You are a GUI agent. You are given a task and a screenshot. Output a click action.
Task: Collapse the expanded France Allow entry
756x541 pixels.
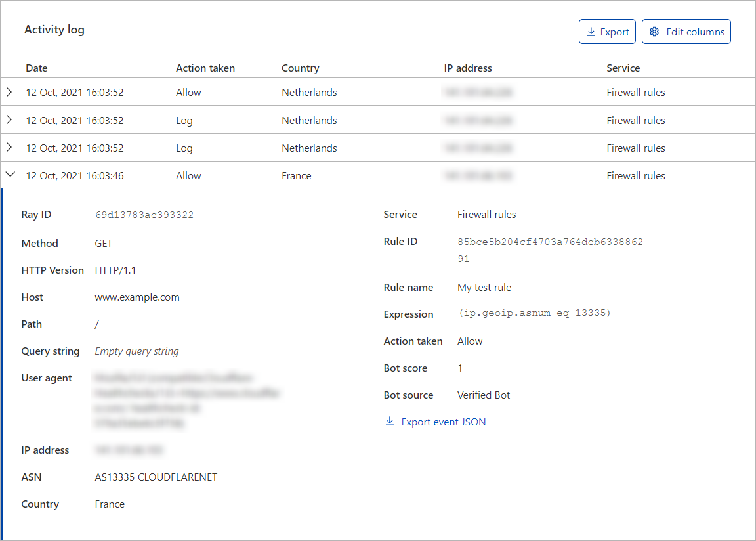pos(9,175)
